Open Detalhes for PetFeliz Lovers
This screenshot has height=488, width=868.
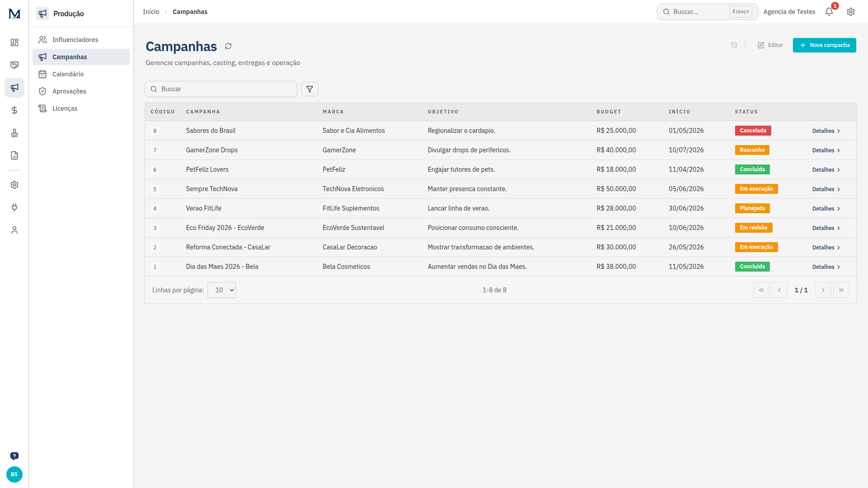click(826, 170)
